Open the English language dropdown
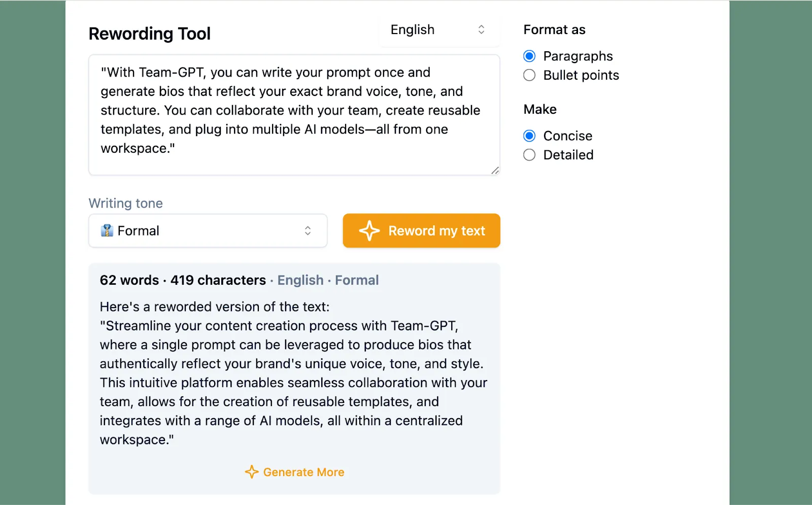Viewport: 812px width, 505px height. pos(438,30)
